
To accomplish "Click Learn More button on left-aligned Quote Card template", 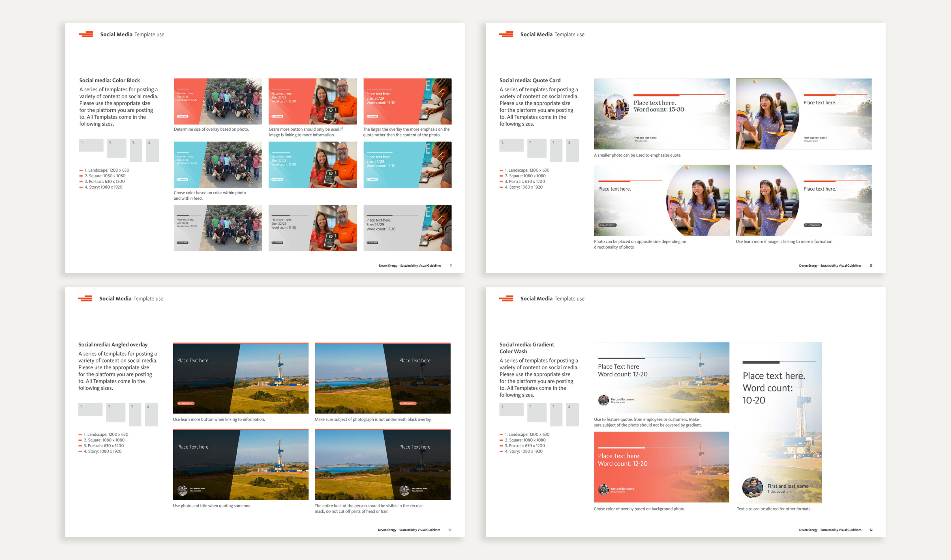I will (607, 225).
